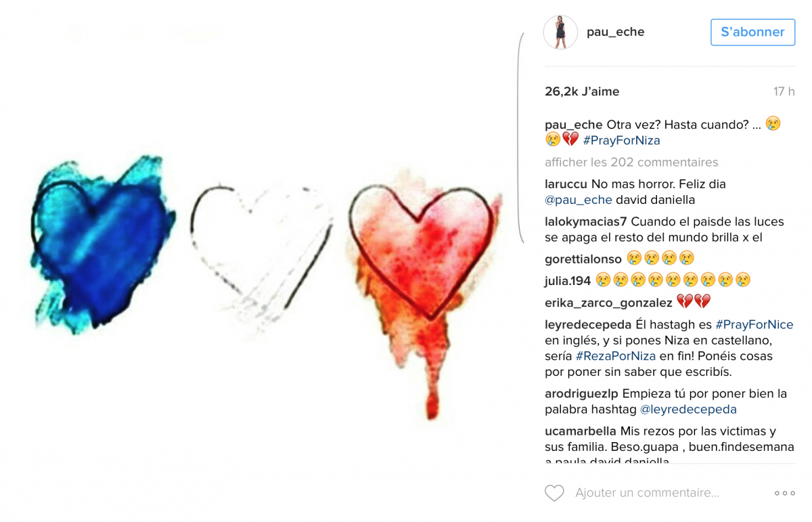The image size is (812, 522).
Task: Open the #PrayForNiza hashtag in caption
Action: [621, 141]
